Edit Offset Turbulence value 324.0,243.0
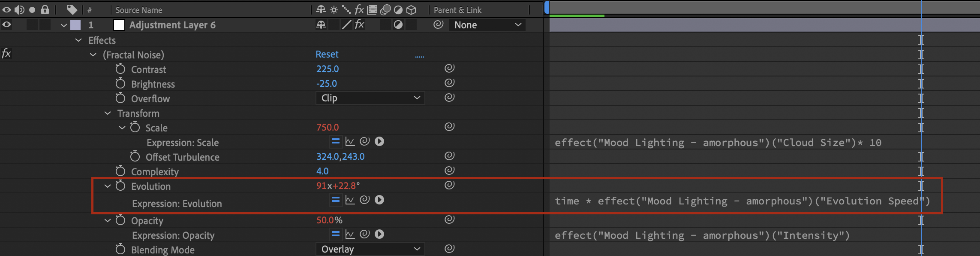Screen dimensions: 980x256 pos(340,156)
